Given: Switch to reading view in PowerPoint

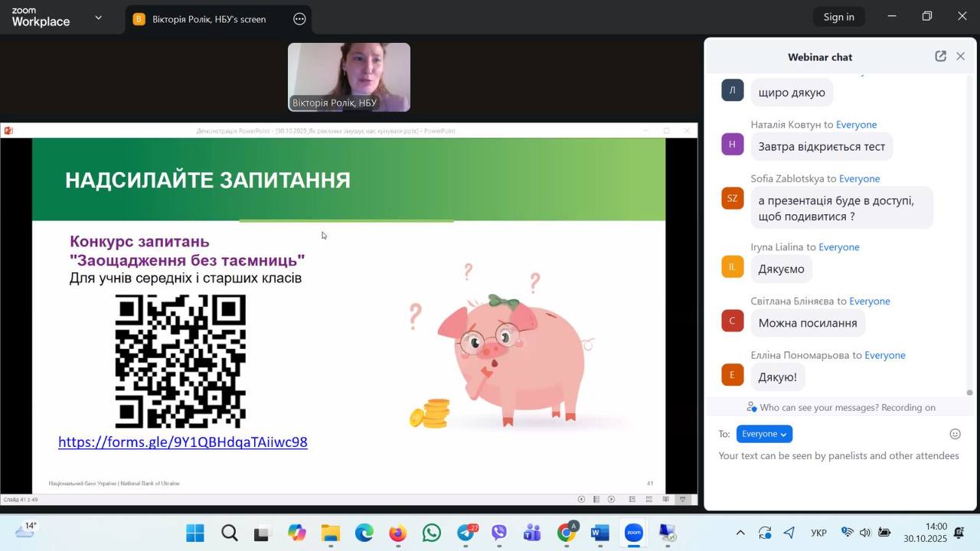Looking at the screenshot, I should click(x=665, y=500).
